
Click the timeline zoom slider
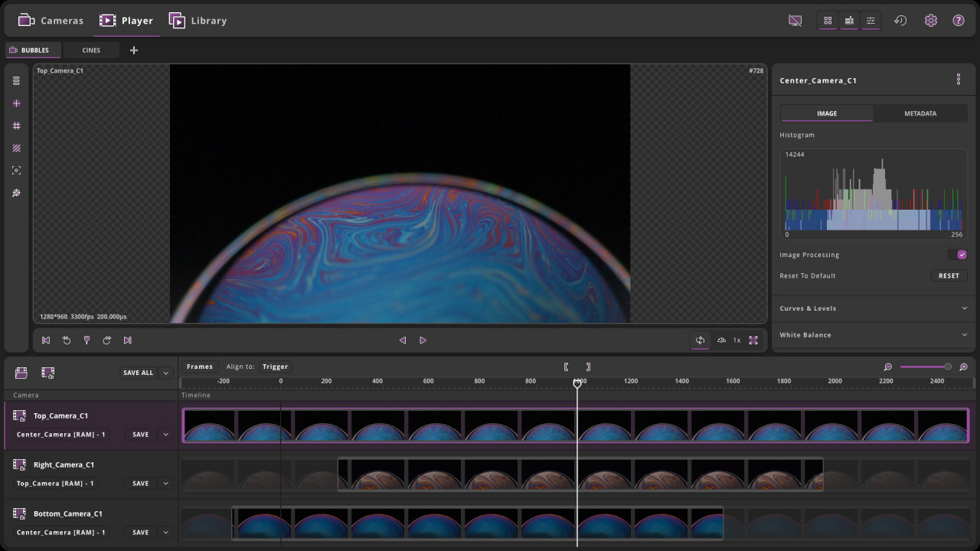(926, 367)
